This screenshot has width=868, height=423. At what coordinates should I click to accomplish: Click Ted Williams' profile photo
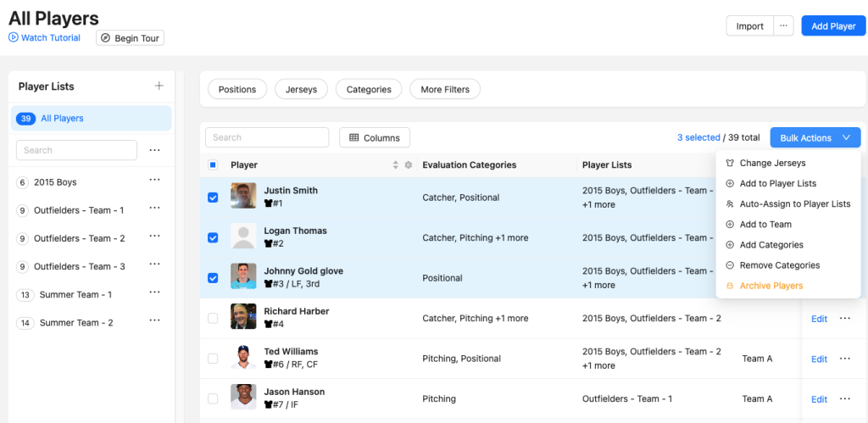(243, 357)
